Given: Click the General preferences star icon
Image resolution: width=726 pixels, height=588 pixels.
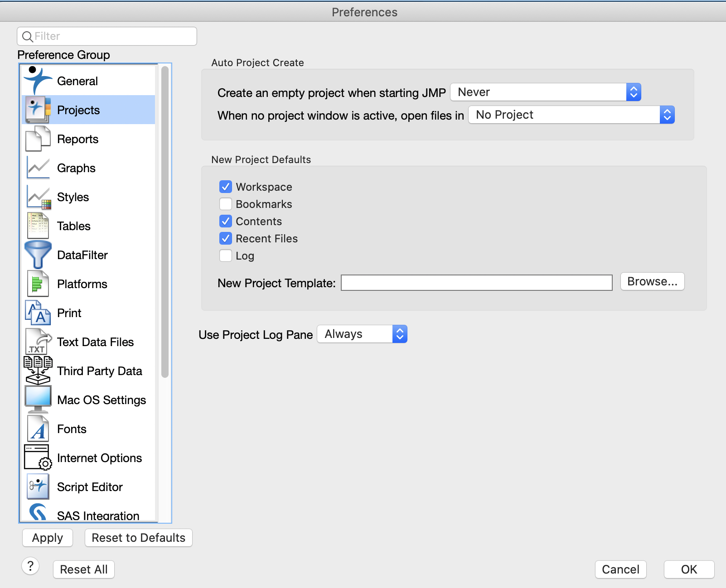Looking at the screenshot, I should click(x=38, y=81).
